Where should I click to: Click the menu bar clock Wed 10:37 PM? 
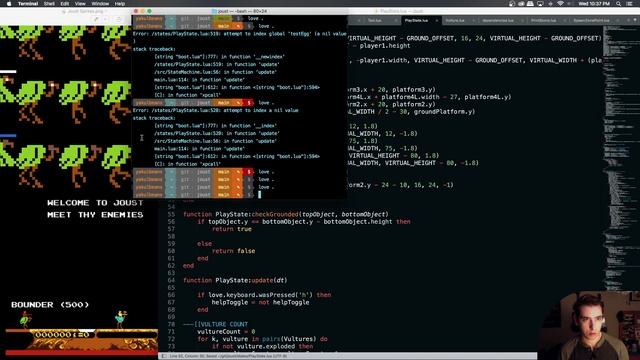[x=594, y=4]
